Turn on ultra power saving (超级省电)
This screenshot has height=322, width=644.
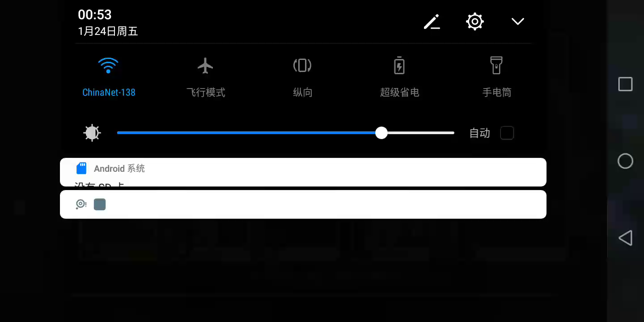point(399,66)
